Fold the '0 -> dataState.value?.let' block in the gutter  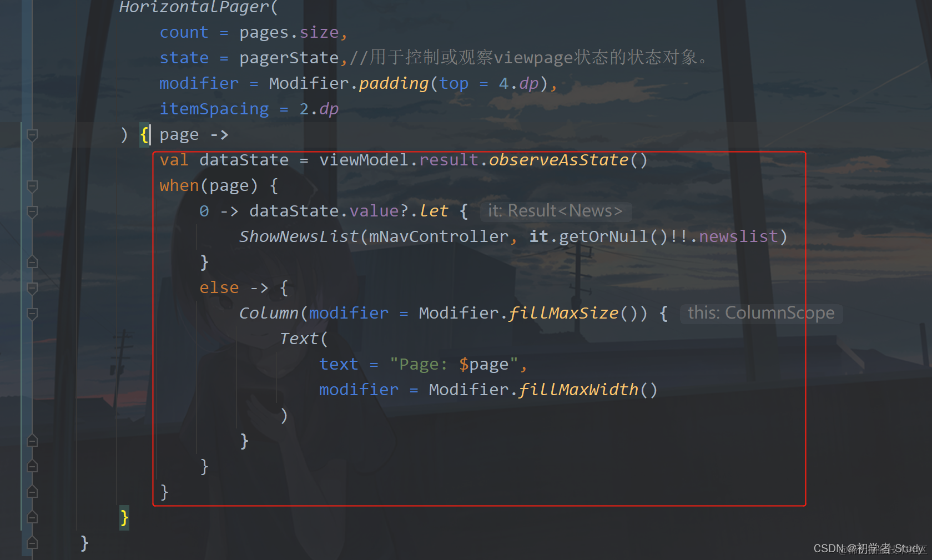[32, 211]
